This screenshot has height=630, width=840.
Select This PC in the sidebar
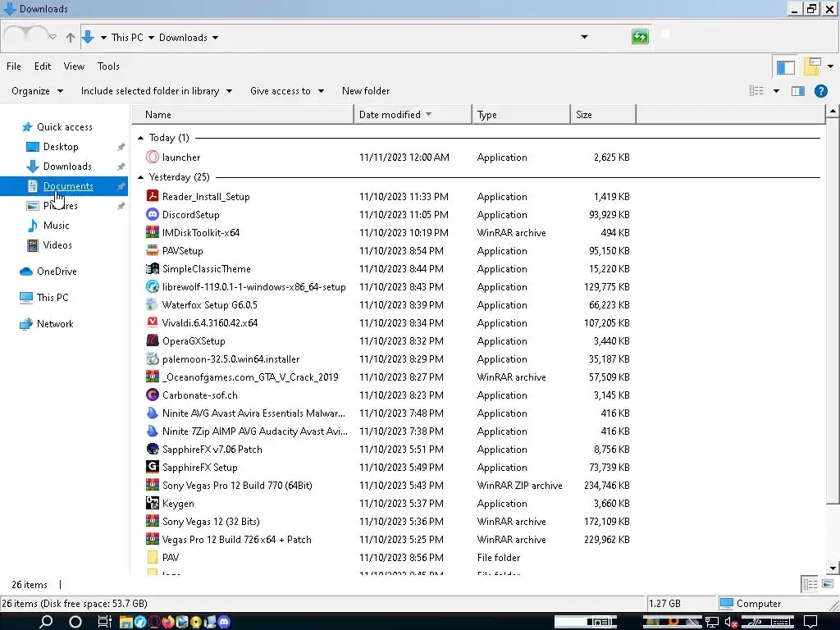[52, 297]
